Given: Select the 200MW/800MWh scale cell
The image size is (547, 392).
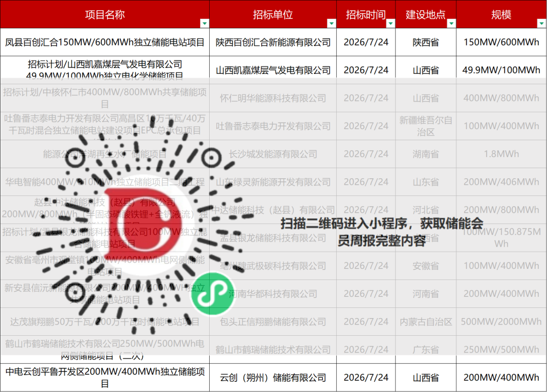Looking at the screenshot, I should (501, 210).
